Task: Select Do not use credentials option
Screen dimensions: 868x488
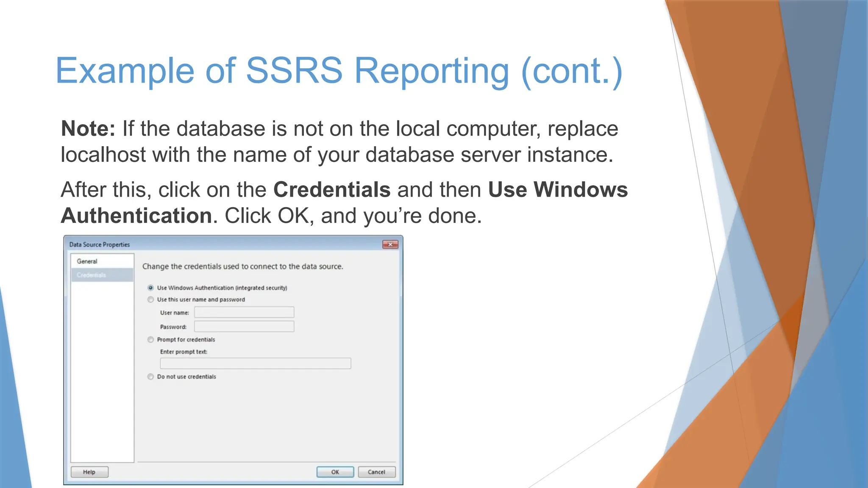Action: 150,377
